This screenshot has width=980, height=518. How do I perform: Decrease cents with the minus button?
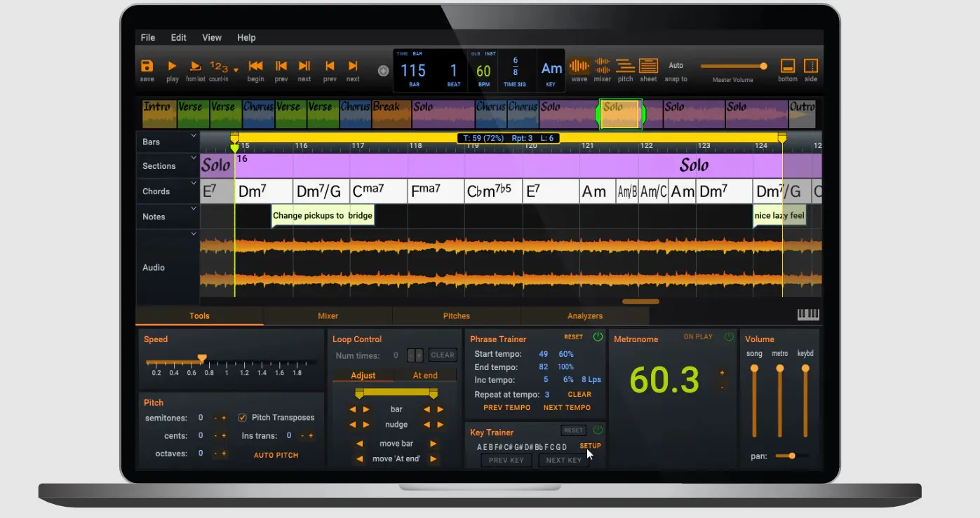215,436
